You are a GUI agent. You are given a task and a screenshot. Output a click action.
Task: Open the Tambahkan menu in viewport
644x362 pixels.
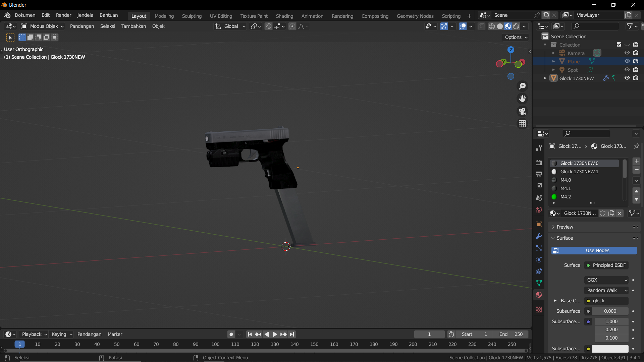click(x=133, y=26)
